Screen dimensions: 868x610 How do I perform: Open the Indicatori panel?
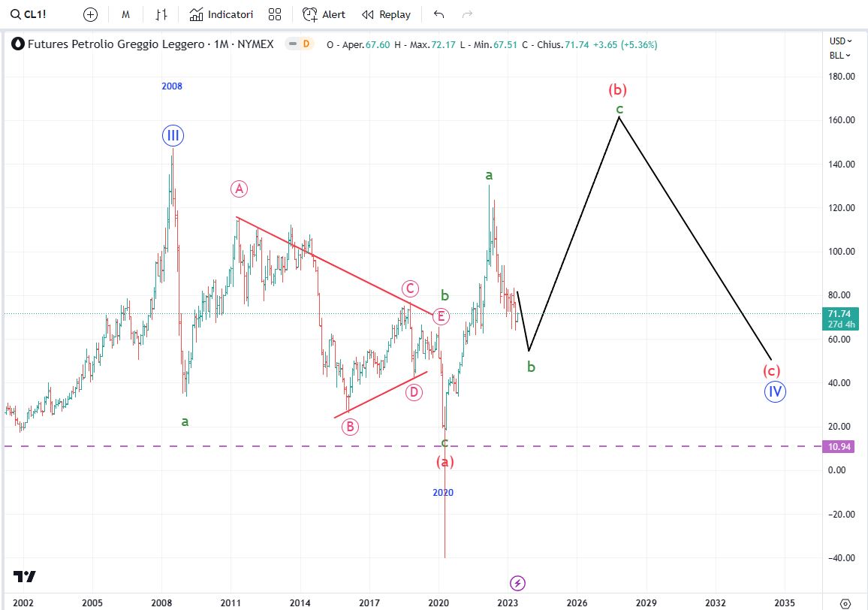coord(222,14)
